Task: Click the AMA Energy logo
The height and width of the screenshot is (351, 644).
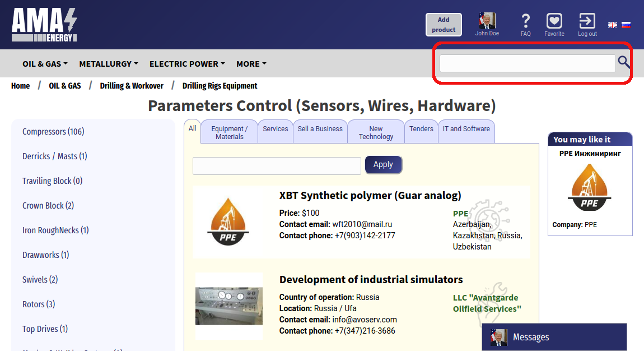Action: (x=44, y=25)
